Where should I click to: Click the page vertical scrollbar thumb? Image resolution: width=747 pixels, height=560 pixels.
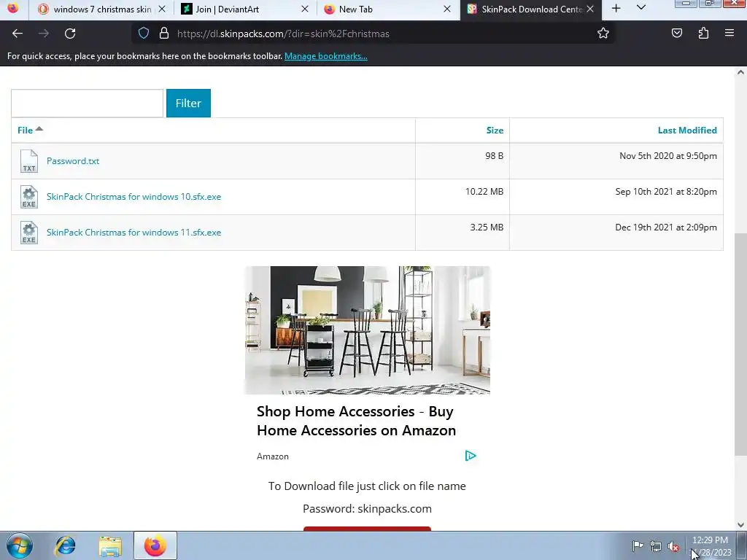tap(740, 344)
